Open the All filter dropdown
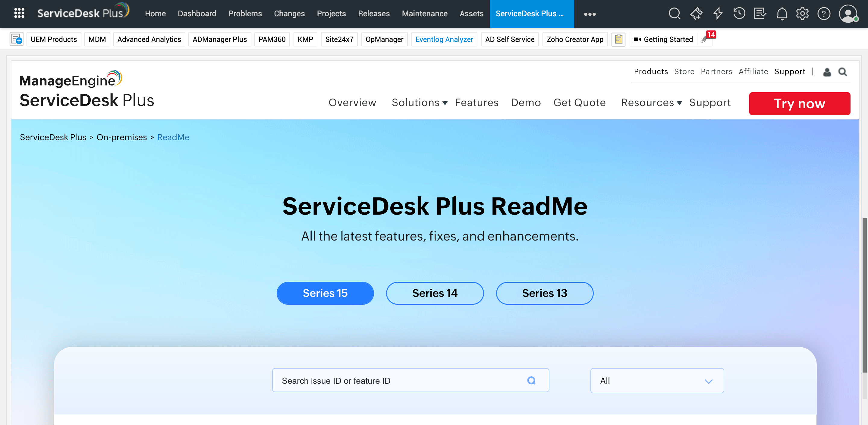868x425 pixels. [x=657, y=380]
